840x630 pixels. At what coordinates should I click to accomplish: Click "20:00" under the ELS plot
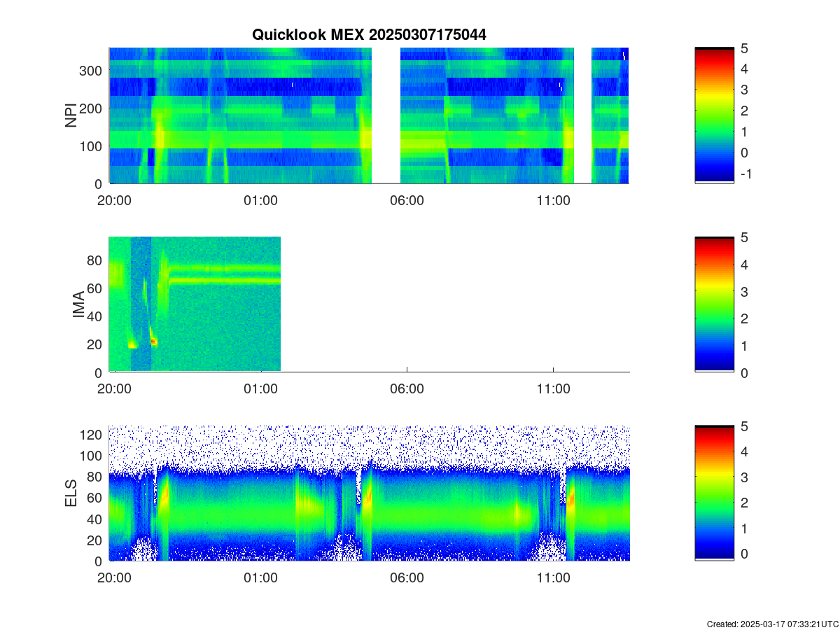115,577
